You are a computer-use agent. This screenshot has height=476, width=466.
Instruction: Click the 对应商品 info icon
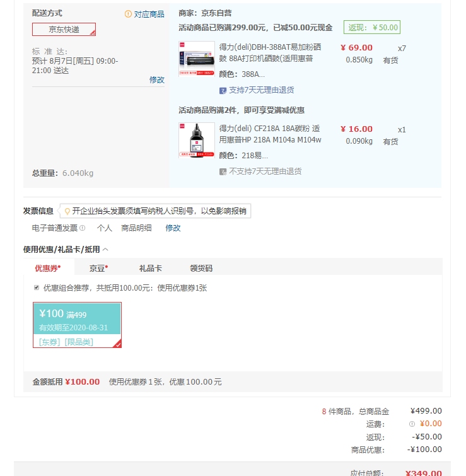(128, 14)
